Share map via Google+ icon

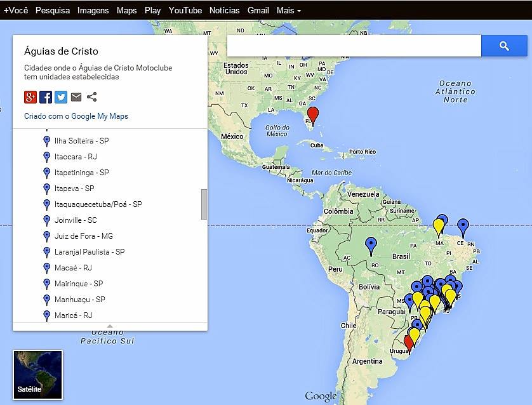tap(30, 97)
